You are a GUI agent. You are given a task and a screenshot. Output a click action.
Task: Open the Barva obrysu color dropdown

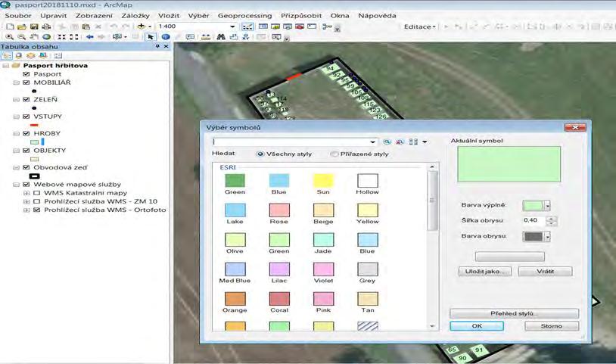(547, 236)
